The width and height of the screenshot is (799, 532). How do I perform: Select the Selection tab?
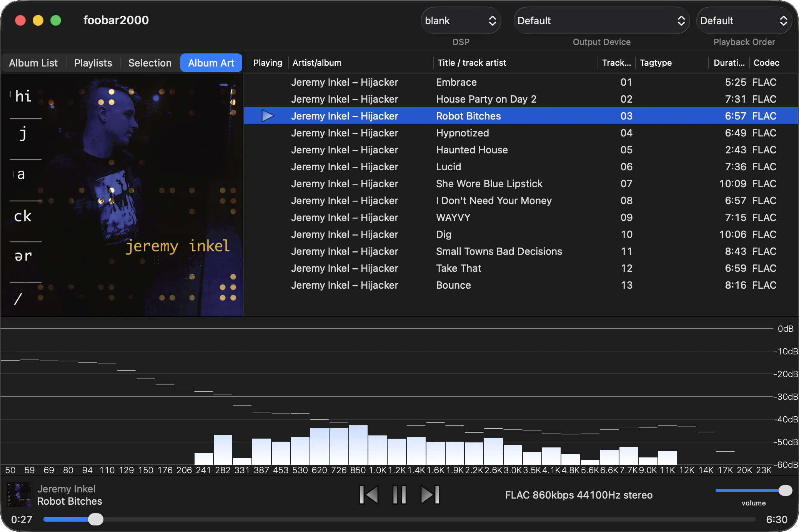pyautogui.click(x=150, y=63)
